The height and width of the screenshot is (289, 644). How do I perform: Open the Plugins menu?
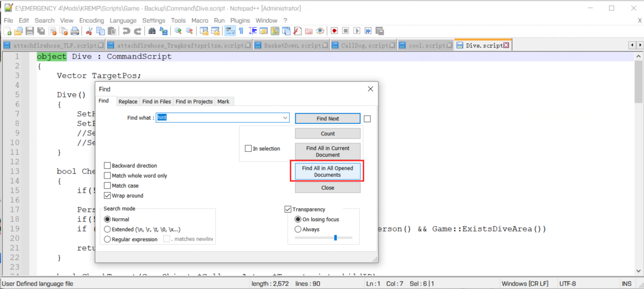pyautogui.click(x=240, y=20)
